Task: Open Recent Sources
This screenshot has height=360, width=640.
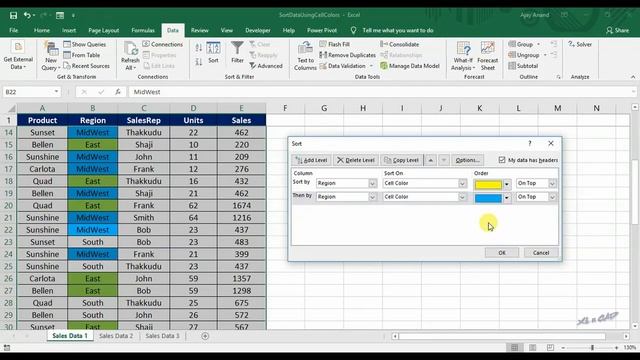Action: tap(87, 66)
